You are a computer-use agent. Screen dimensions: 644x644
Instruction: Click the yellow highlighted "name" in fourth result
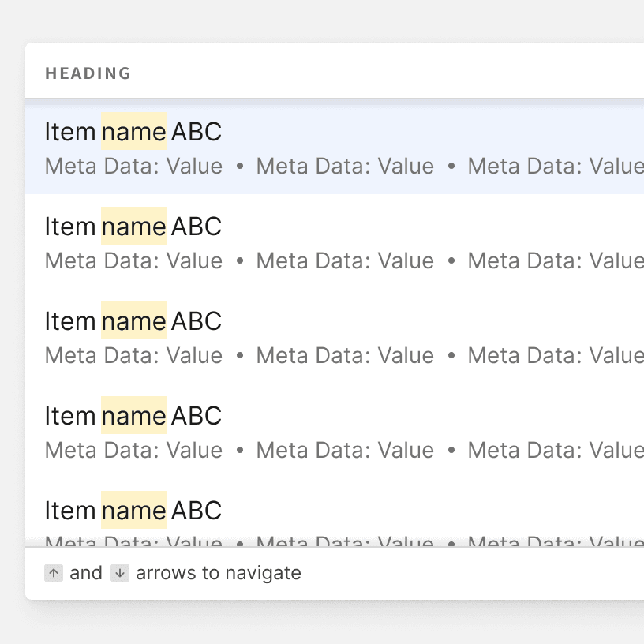tap(134, 416)
